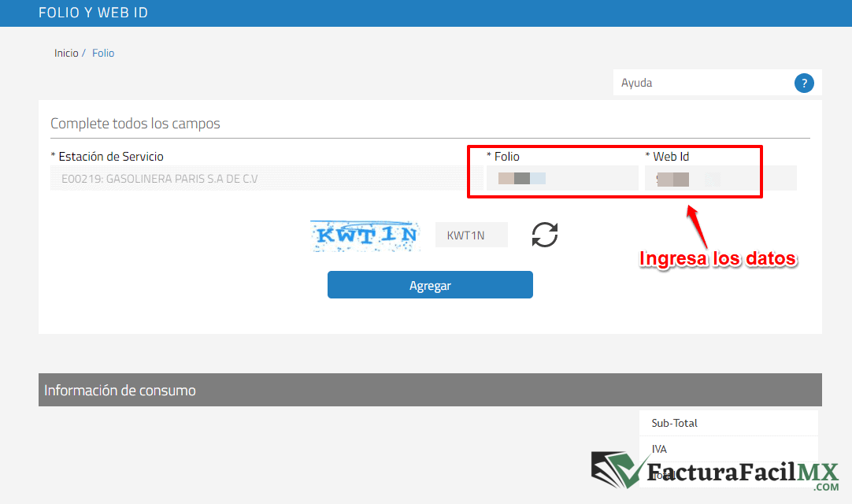Focus the Folio input field

[561, 179]
